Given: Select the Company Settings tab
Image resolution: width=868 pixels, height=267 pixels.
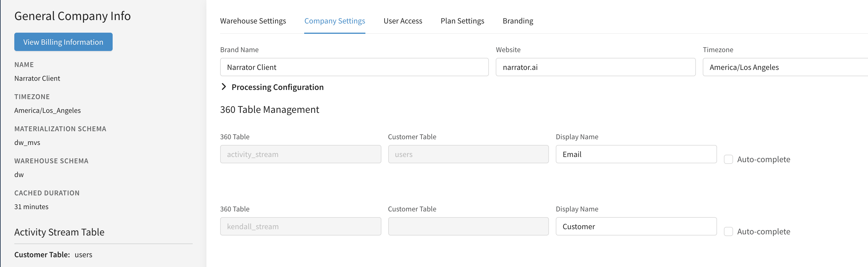Looking at the screenshot, I should coord(334,21).
